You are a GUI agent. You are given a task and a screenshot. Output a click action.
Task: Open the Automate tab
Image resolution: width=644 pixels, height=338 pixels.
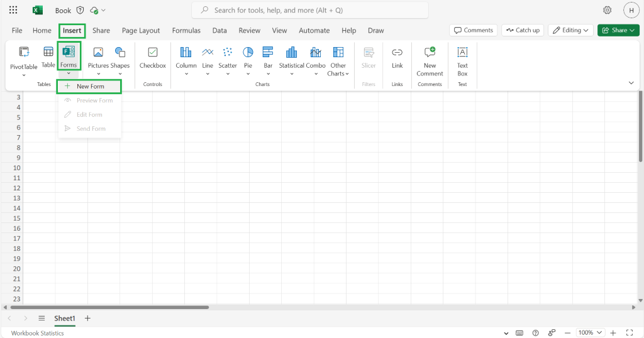click(314, 30)
